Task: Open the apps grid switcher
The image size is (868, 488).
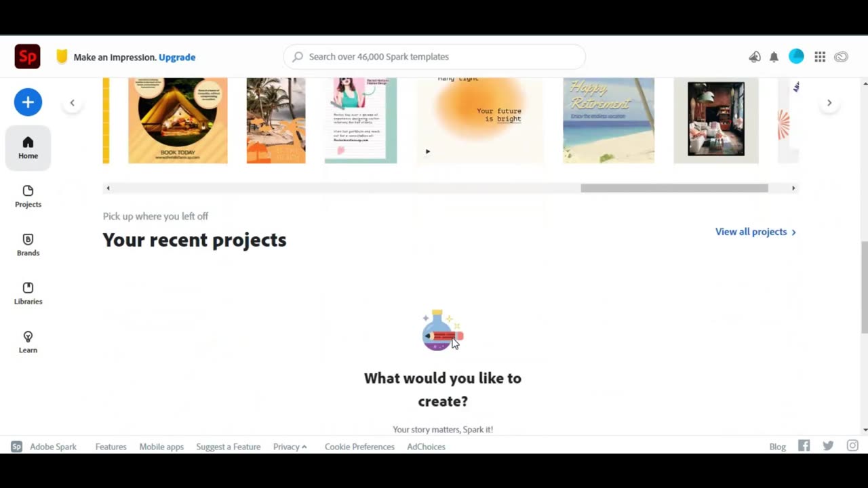Action: [x=820, y=57]
